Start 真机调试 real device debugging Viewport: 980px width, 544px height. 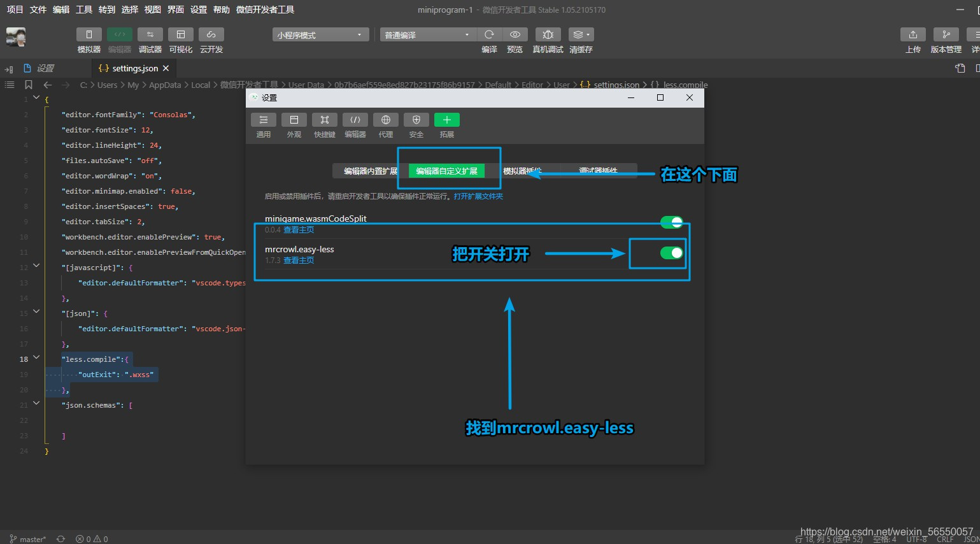[548, 34]
